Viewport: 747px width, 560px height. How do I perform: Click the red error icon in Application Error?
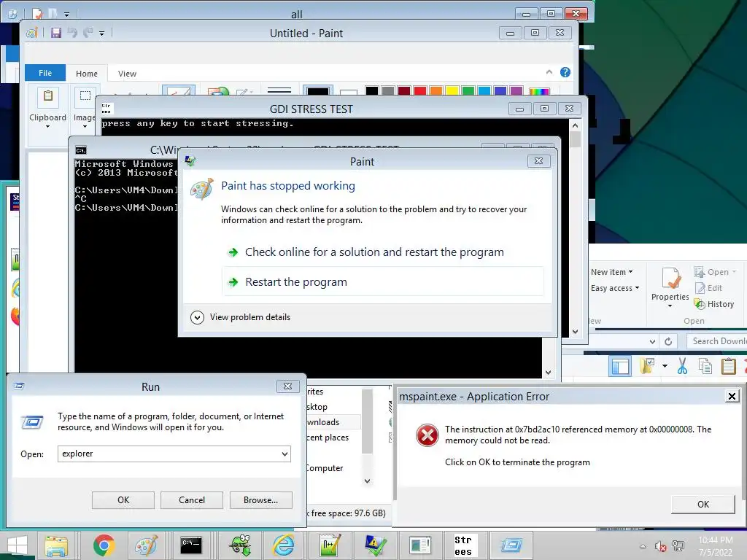(427, 435)
